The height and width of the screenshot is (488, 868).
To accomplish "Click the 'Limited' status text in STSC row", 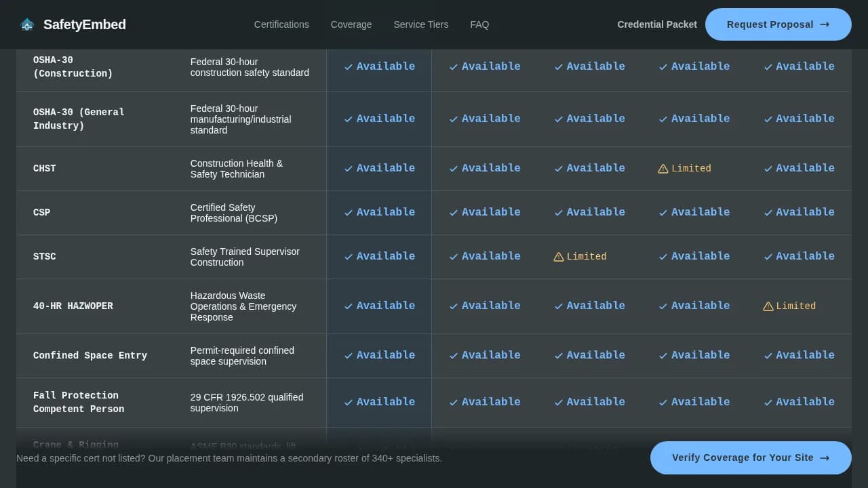I will coord(587,257).
